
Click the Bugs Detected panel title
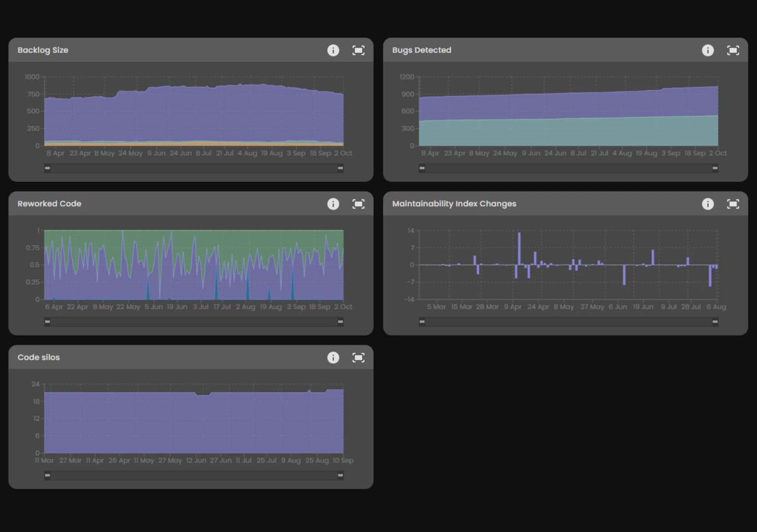pyautogui.click(x=421, y=50)
